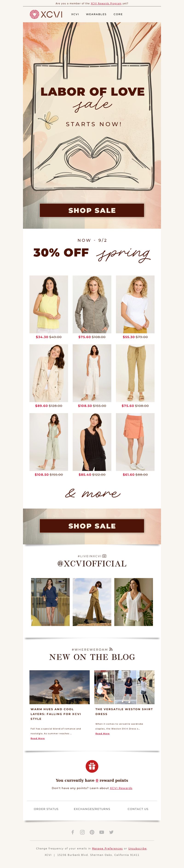Click the SHOP SALE button under hero image
Screen dimensions: 184x868
point(92,210)
